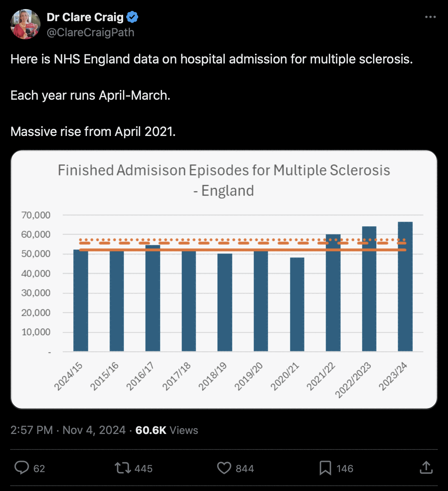
Task: Open the three-dot more options menu
Action: pos(430,17)
